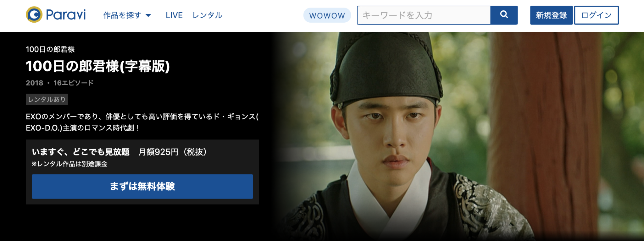Image resolution: width=644 pixels, height=241 pixels.
Task: Click the Paravi circular logo icon
Action: (x=34, y=15)
